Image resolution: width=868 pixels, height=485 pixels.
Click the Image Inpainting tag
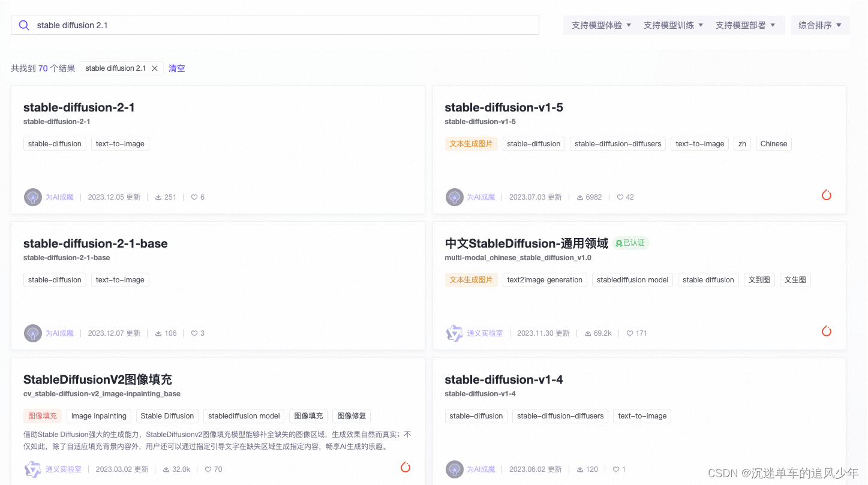[99, 416]
